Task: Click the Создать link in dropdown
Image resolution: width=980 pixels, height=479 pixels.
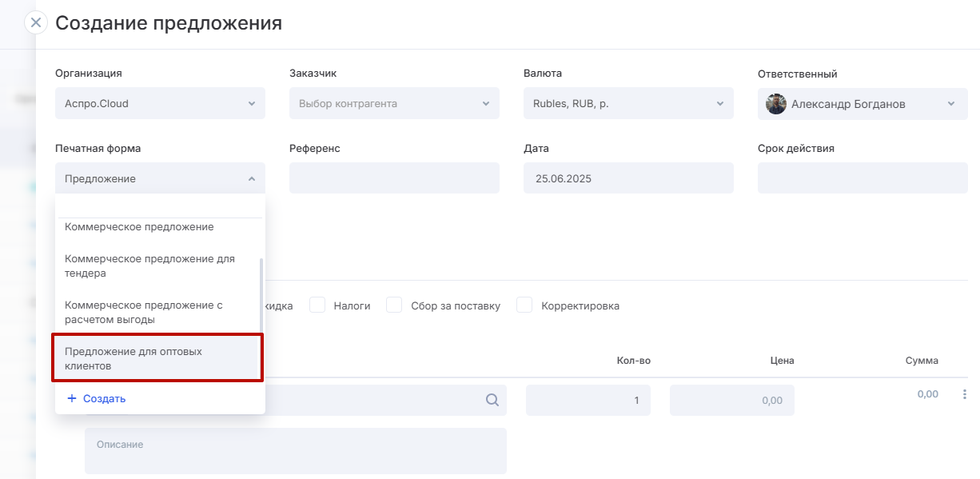Action: (x=104, y=398)
